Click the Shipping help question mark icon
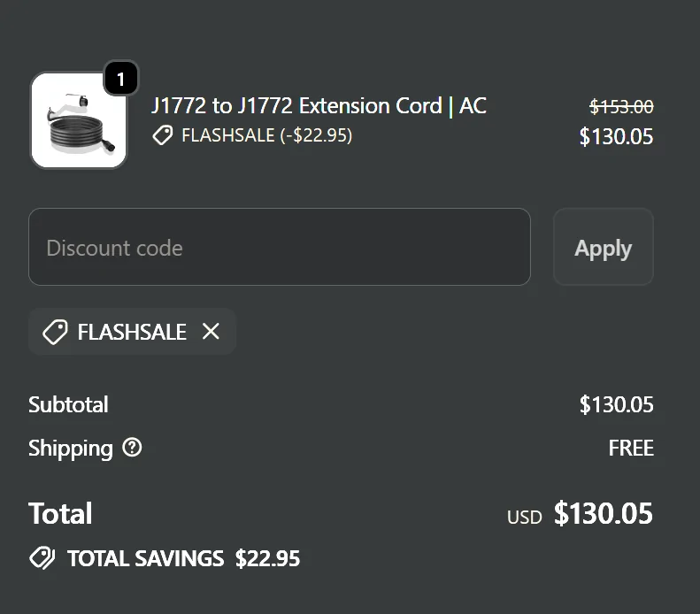This screenshot has height=614, width=700. (x=132, y=448)
